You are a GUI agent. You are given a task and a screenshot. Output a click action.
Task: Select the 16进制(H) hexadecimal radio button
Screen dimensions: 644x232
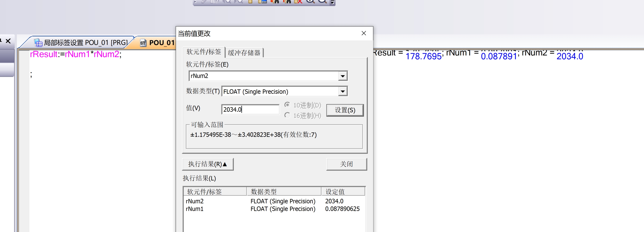coord(287,115)
